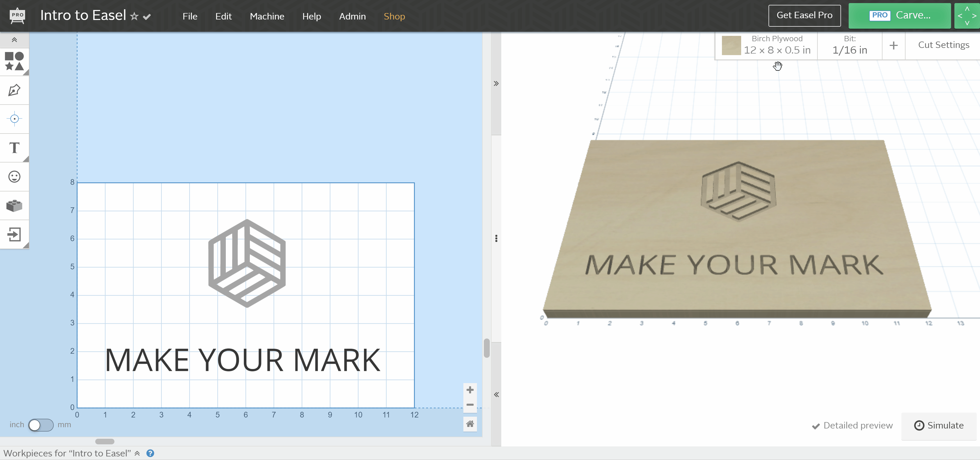Image resolution: width=980 pixels, height=460 pixels.
Task: Collapse the left toolbar with chevron
Action: tap(14, 40)
